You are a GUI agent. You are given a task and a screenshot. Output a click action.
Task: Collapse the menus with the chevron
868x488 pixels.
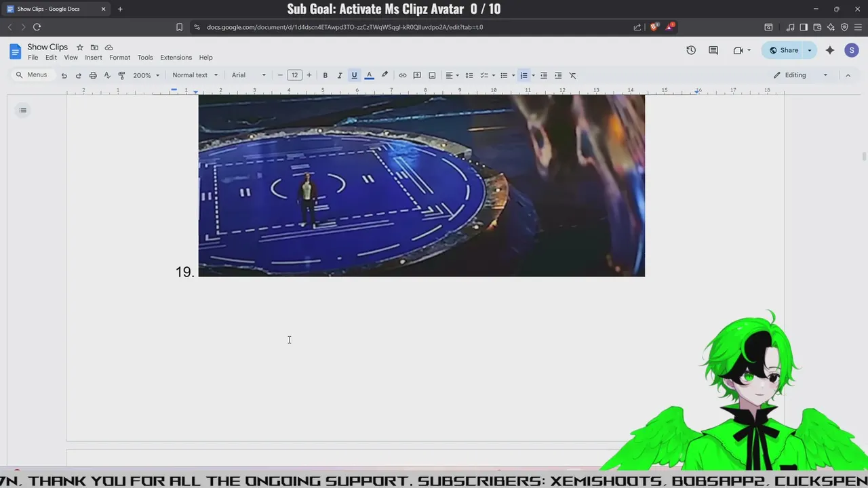point(848,75)
